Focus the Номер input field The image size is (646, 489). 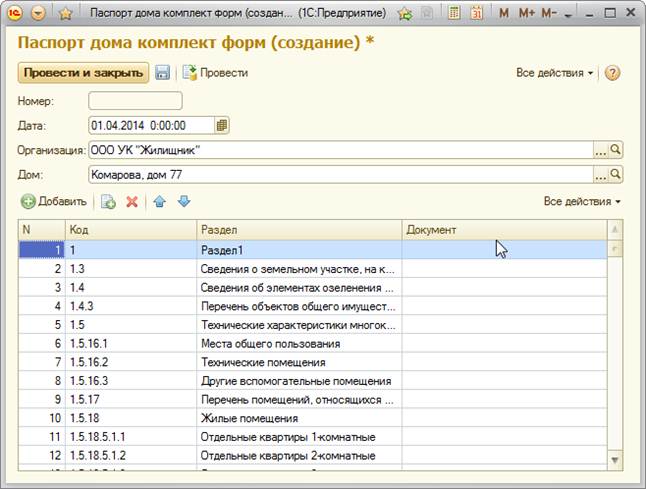pyautogui.click(x=135, y=101)
